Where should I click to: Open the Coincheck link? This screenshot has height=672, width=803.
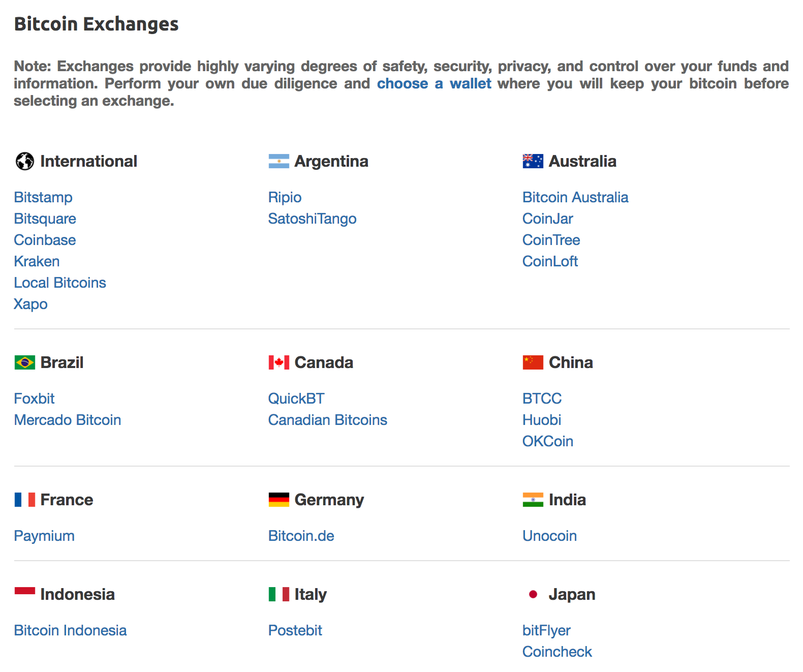[558, 652]
